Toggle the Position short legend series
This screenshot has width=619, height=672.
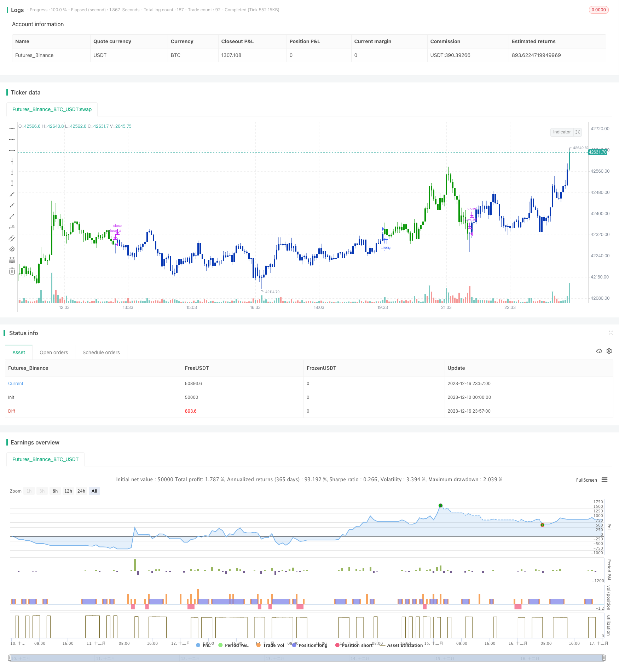(x=354, y=645)
